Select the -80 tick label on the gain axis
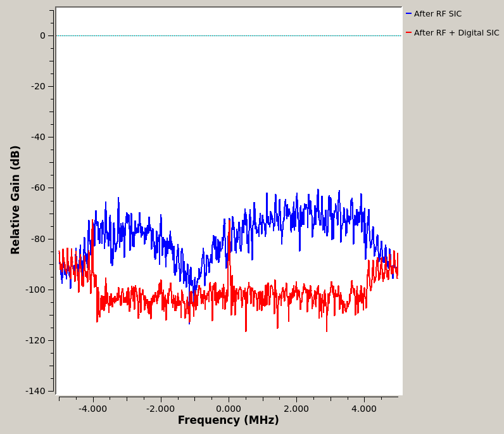The width and height of the screenshot is (504, 434). 38,239
